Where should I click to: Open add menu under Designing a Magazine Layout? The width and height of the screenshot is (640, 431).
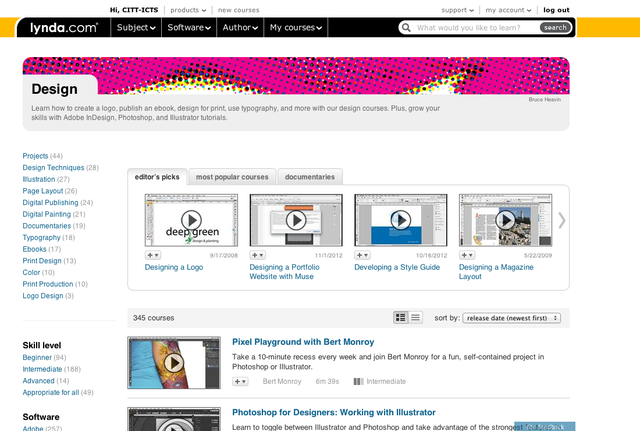(x=467, y=255)
